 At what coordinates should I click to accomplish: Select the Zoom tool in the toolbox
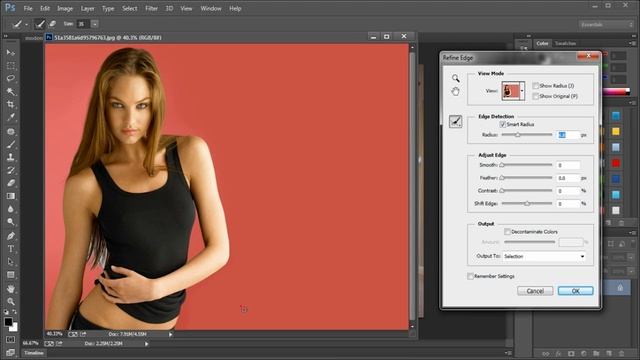(x=11, y=302)
